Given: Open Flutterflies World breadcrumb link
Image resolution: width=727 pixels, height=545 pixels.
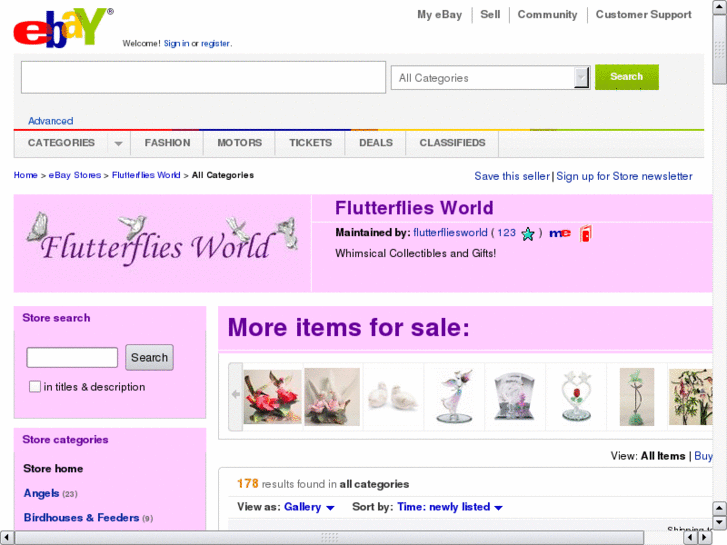Looking at the screenshot, I should tap(146, 175).
